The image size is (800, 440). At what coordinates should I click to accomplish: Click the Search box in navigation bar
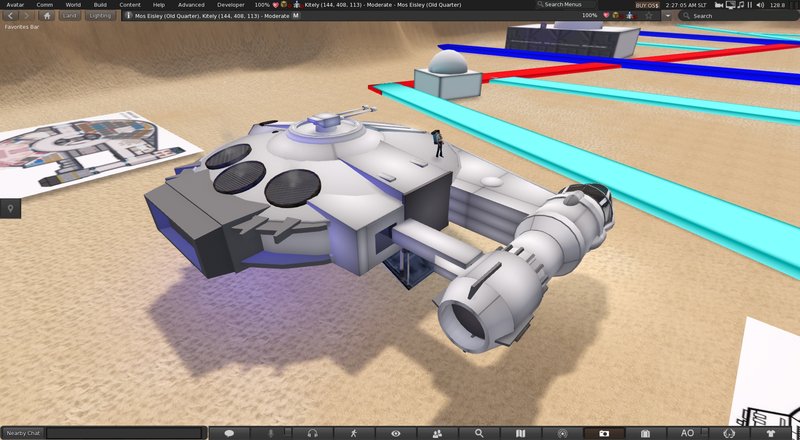pos(739,16)
